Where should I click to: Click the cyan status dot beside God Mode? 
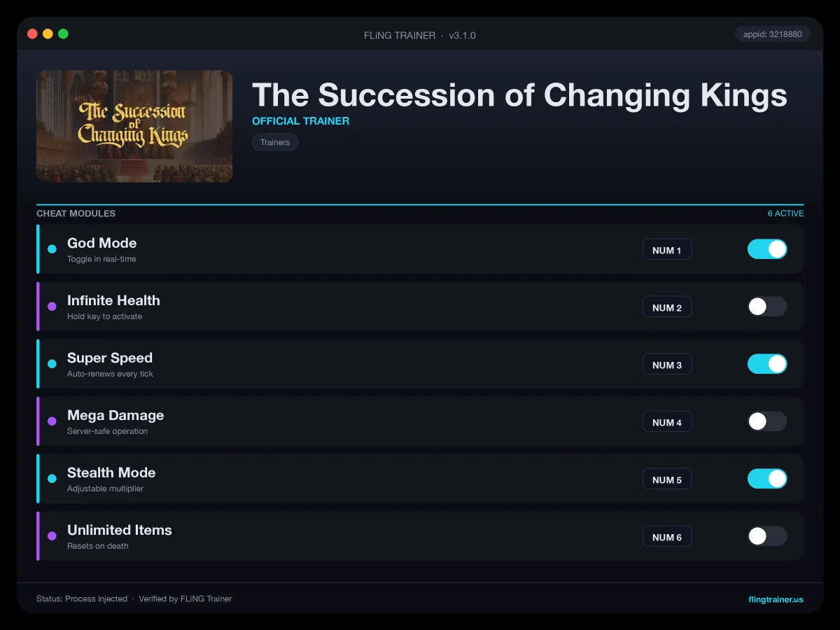pyautogui.click(x=52, y=249)
